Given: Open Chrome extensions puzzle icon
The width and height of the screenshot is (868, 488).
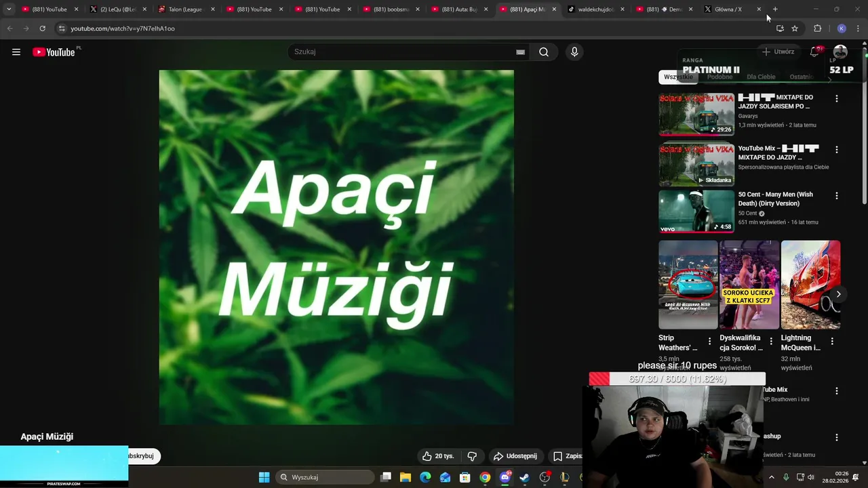Looking at the screenshot, I should pos(817,28).
